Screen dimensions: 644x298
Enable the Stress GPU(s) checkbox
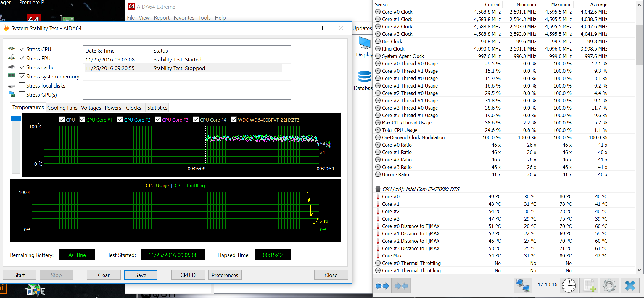click(22, 95)
